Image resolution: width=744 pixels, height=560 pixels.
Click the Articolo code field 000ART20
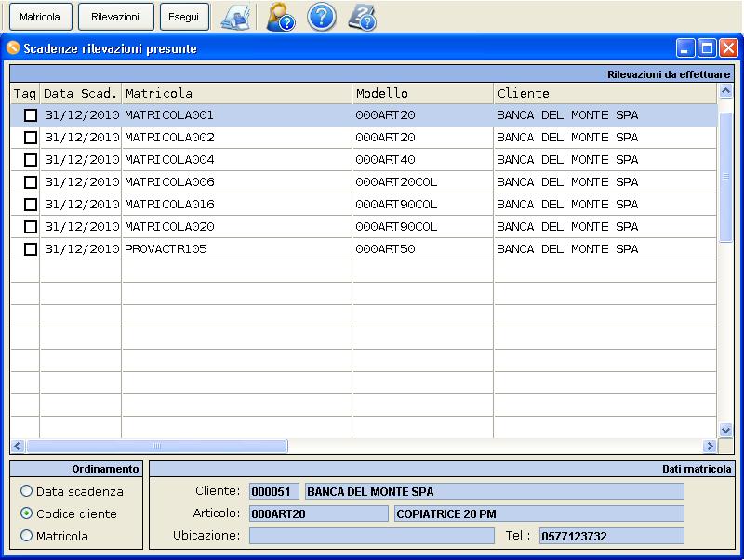318,513
